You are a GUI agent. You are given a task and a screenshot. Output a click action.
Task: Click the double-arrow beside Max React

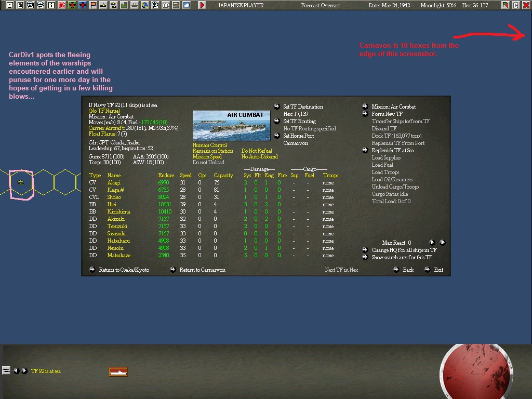pyautogui.click(x=442, y=242)
